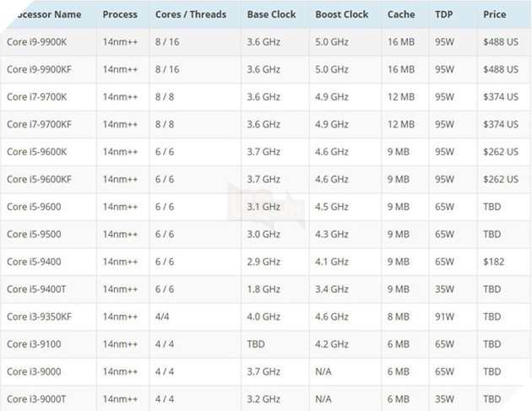Click the N/A boost clock for Core i3-9000
Screen dimensions: 532x411
click(323, 371)
